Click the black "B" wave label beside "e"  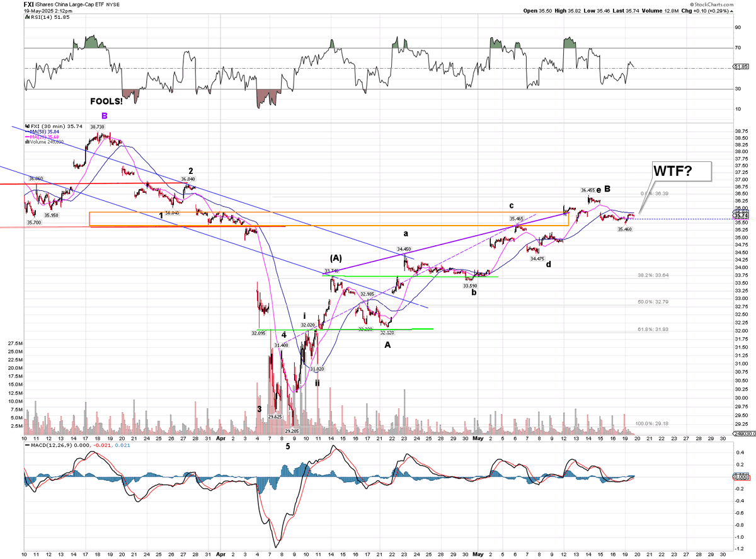pyautogui.click(x=607, y=188)
